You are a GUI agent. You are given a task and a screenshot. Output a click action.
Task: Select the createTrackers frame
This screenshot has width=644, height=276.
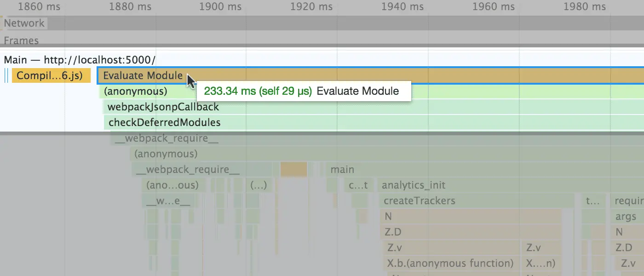[x=419, y=201]
